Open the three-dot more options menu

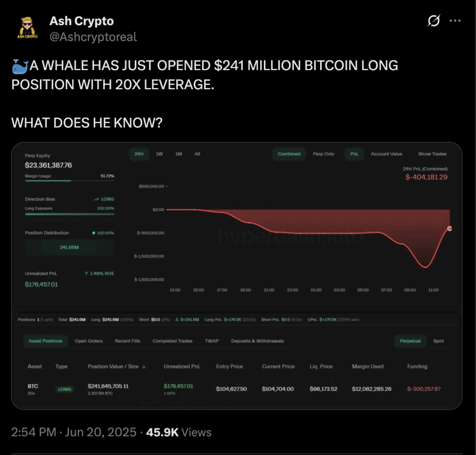click(455, 21)
